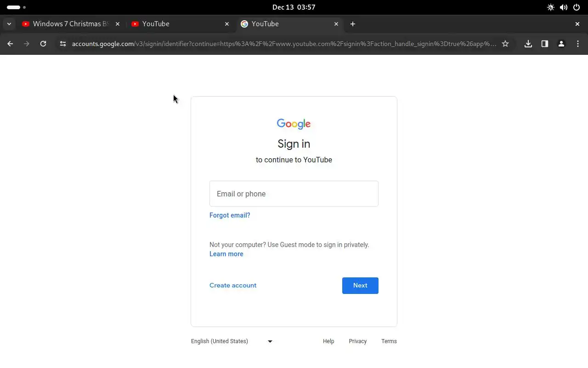Image resolution: width=588 pixels, height=368 pixels.
Task: Bookmark this page with the star icon
Action: pos(505,44)
